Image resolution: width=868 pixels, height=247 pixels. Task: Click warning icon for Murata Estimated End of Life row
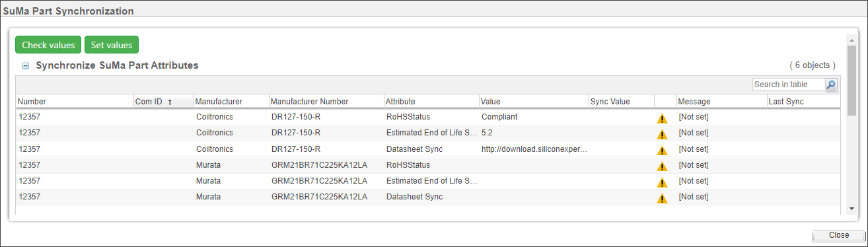(662, 182)
